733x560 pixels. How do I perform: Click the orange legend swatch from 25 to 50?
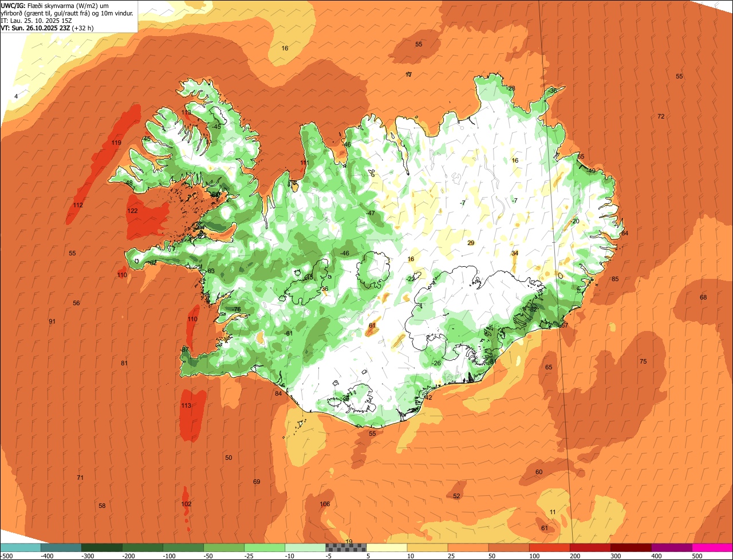[468, 547]
